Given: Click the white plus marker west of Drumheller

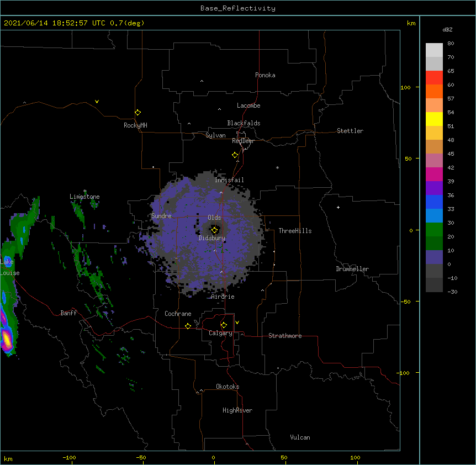Looking at the screenshot, I should coord(338,207).
